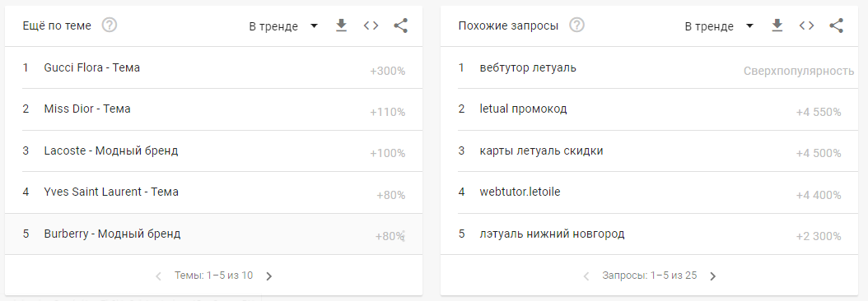
Task: Open В тренде dropdown in Похожие запросы
Action: 719,26
